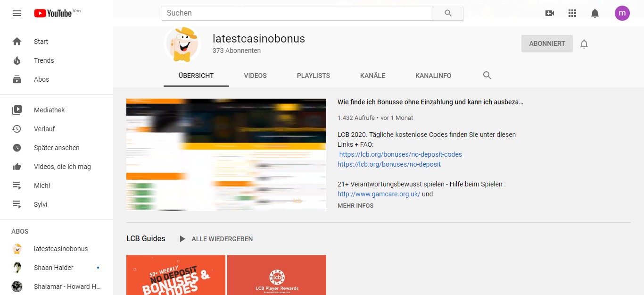The height and width of the screenshot is (295, 644).
Task: Click the Shaan Haider channel avatar
Action: (x=17, y=268)
